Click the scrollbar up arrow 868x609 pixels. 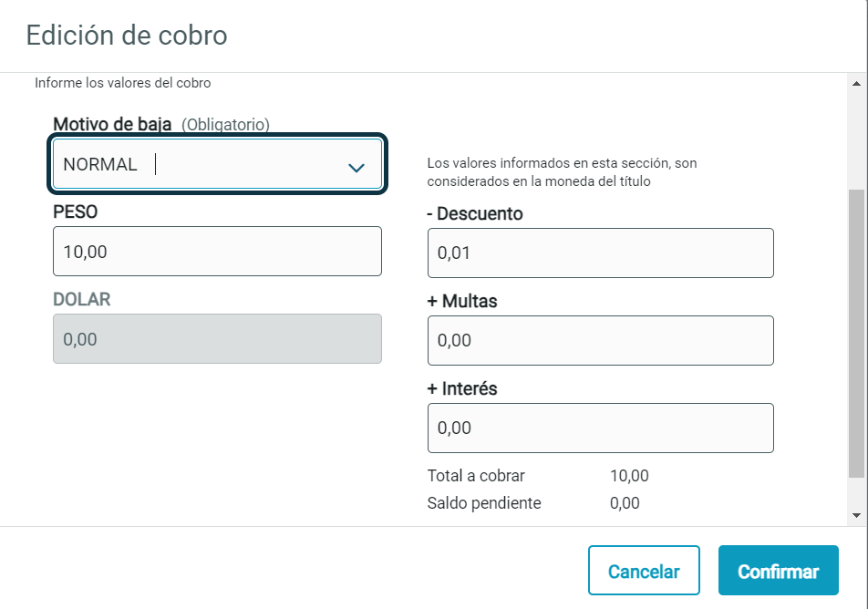[856, 84]
